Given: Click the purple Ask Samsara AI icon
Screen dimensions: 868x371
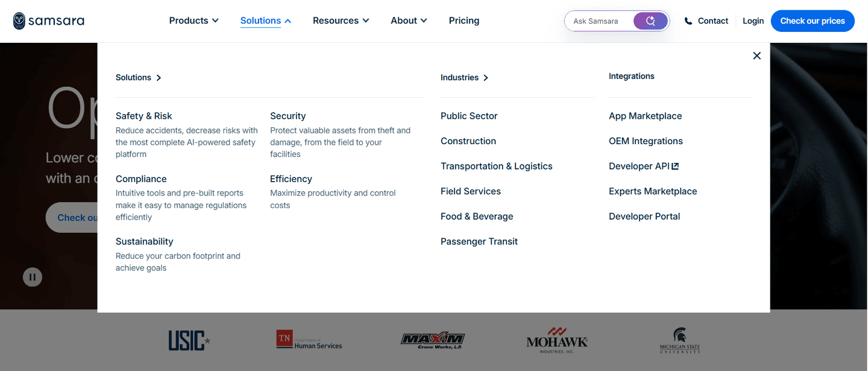Looking at the screenshot, I should [x=650, y=21].
